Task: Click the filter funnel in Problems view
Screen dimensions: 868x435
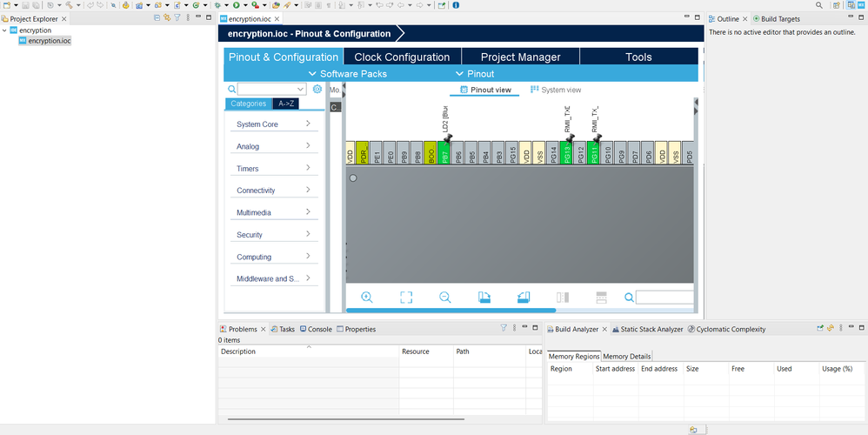Action: 504,328
